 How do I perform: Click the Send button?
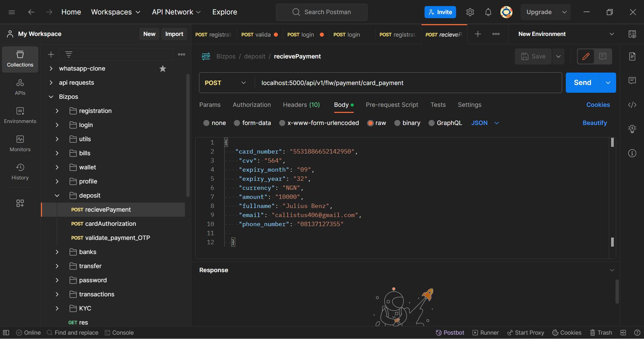point(583,83)
